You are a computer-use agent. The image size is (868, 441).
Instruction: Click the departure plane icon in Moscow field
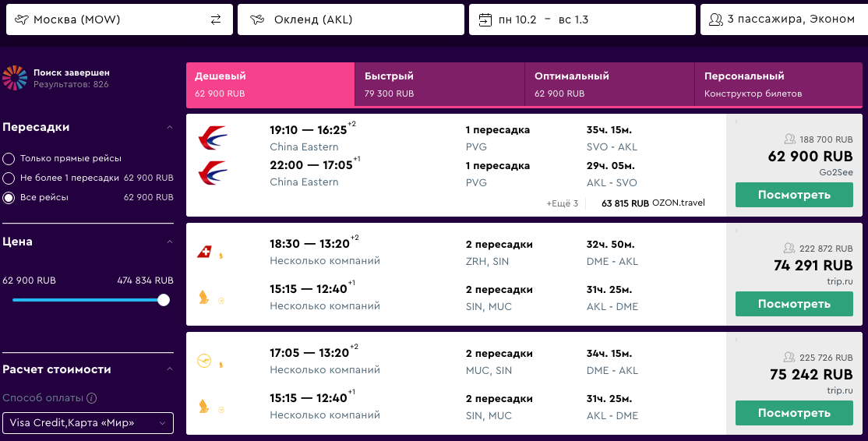21,19
